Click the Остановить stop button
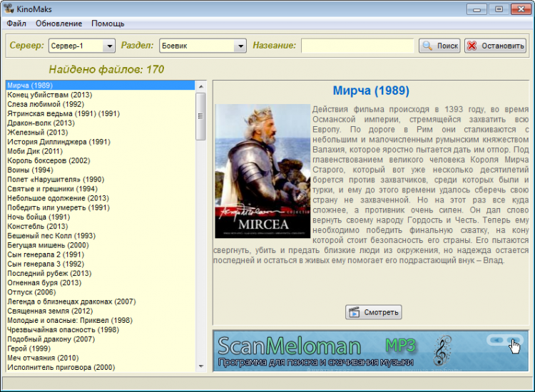Viewport: 535px width, 392px height. pyautogui.click(x=495, y=46)
